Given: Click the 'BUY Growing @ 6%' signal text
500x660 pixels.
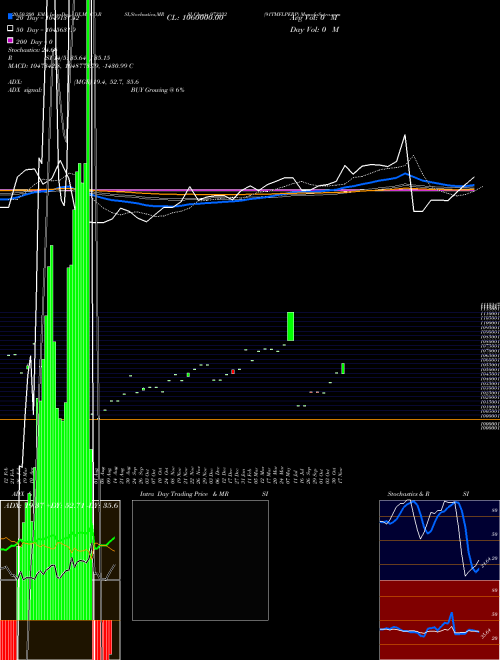Looking at the screenshot, I should pyautogui.click(x=157, y=90).
